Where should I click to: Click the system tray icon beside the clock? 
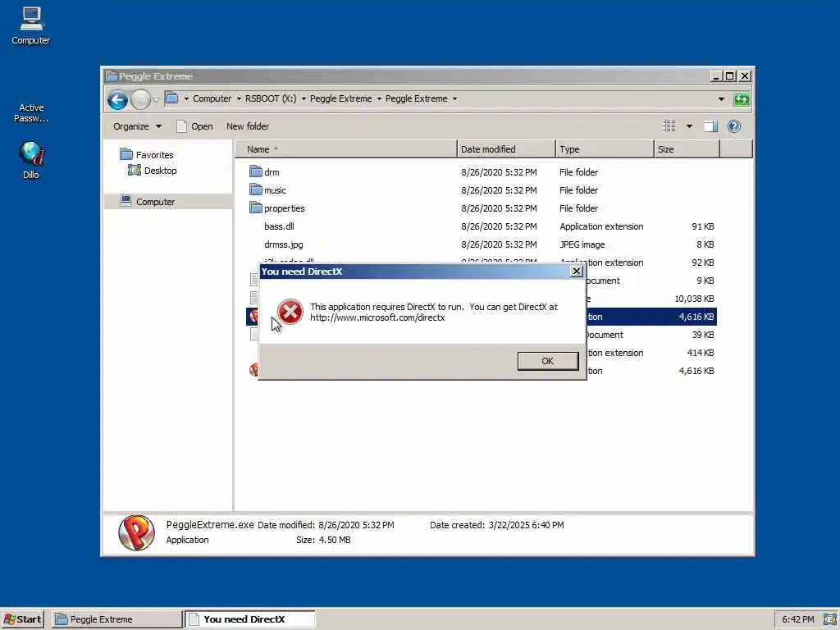click(829, 620)
